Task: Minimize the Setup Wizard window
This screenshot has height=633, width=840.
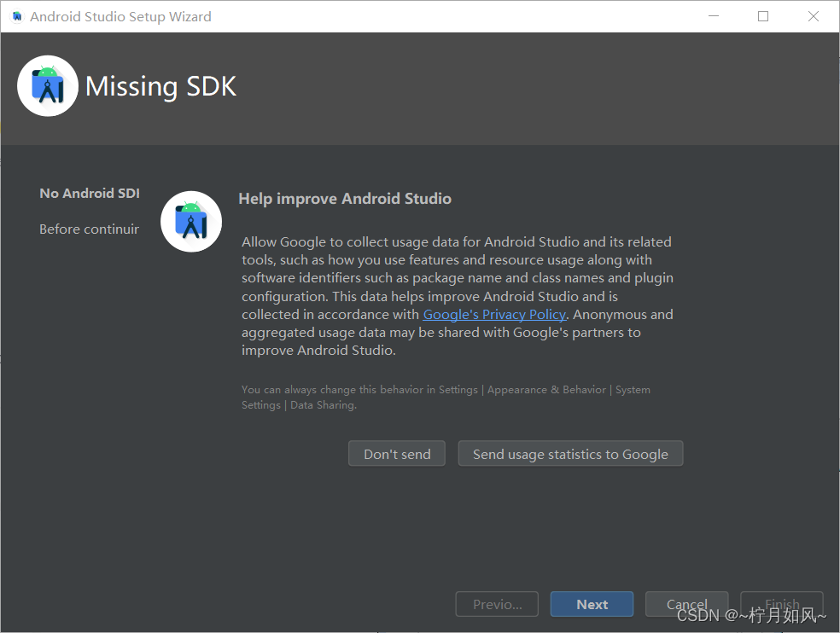Action: click(x=714, y=16)
